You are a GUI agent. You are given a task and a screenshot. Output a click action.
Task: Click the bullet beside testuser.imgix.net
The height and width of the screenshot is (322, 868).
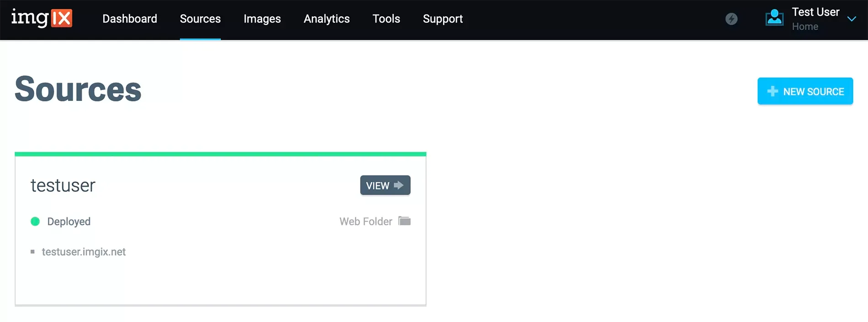[32, 252]
